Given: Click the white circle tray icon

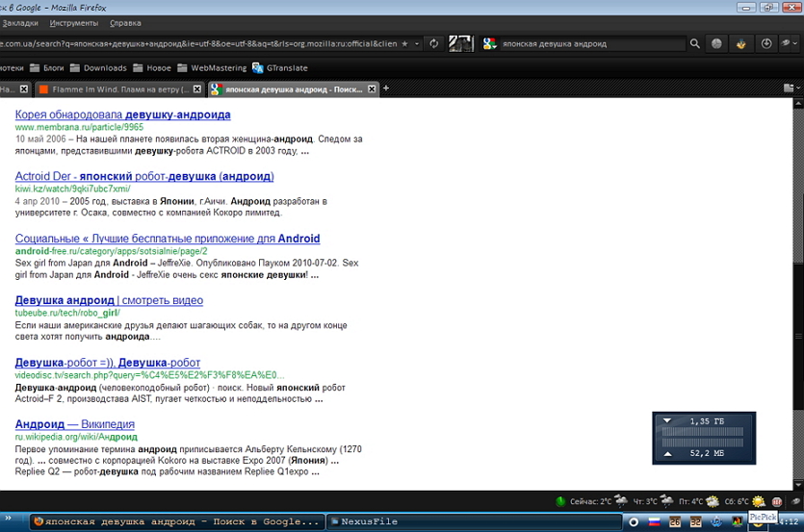Looking at the screenshot, I should (634, 522).
